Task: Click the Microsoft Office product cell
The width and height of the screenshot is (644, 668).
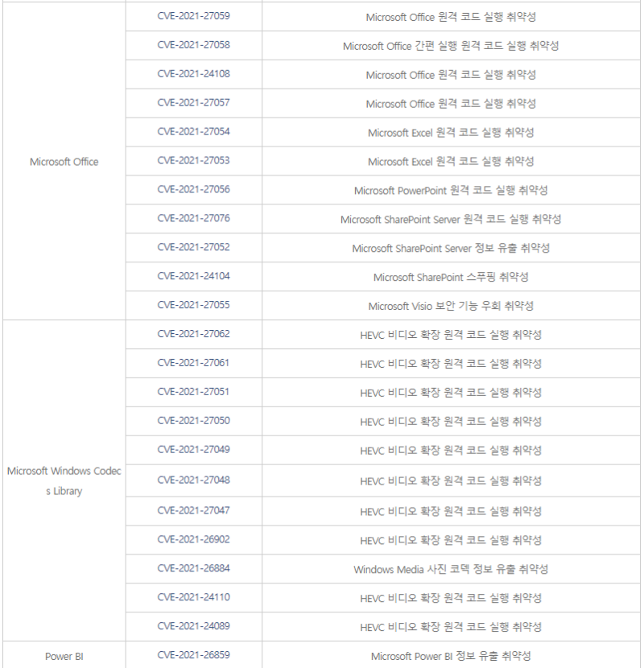Action: (64, 162)
